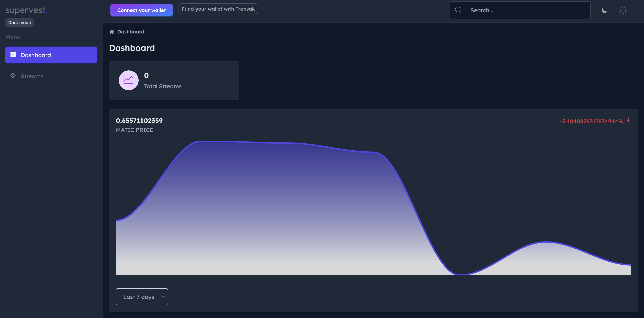Click the notifications bell icon
This screenshot has width=644, height=318.
tap(623, 10)
